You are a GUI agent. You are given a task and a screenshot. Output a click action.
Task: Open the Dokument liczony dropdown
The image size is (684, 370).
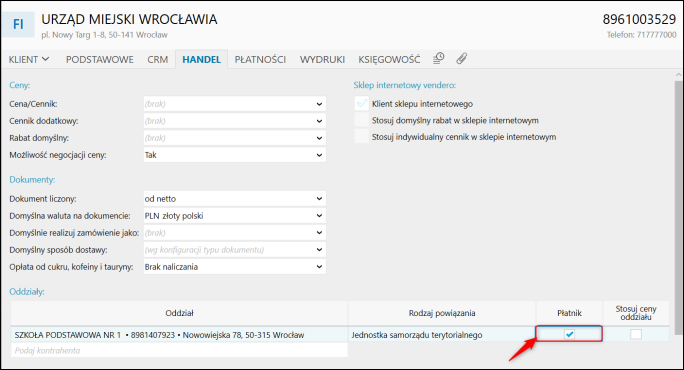[x=235, y=199]
